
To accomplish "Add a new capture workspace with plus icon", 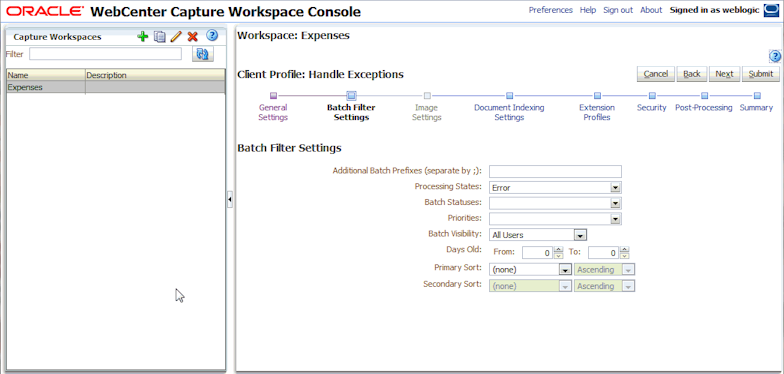I will coord(143,36).
